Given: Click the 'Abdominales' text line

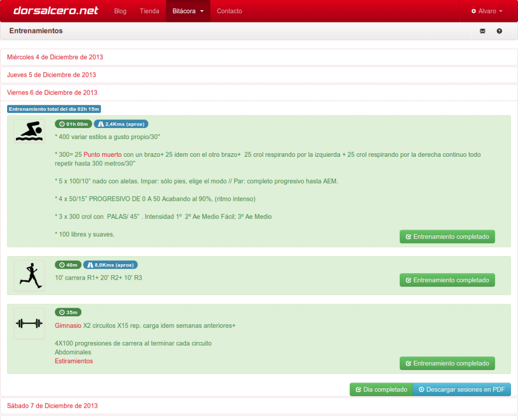Looking at the screenshot, I should point(73,352).
